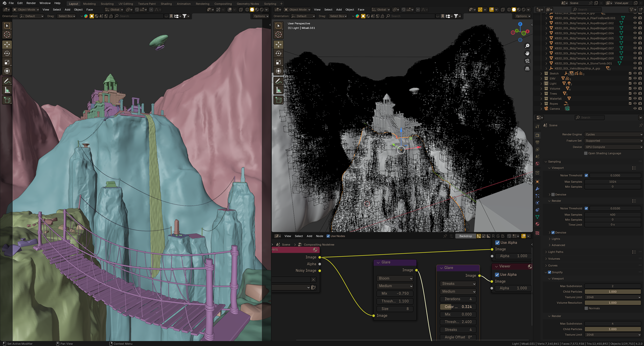Toggle Viewport Noise Threshold checkbox
This screenshot has width=644, height=346.
point(586,176)
